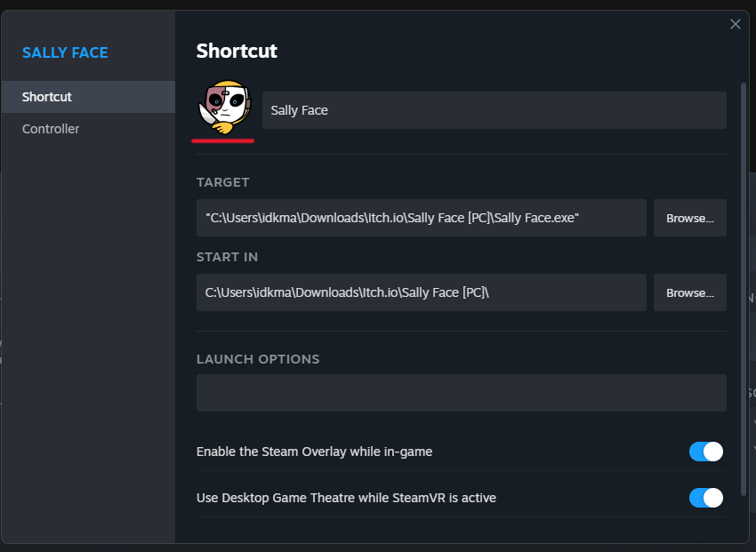
Task: Click the TARGET section label
Action: tap(223, 182)
